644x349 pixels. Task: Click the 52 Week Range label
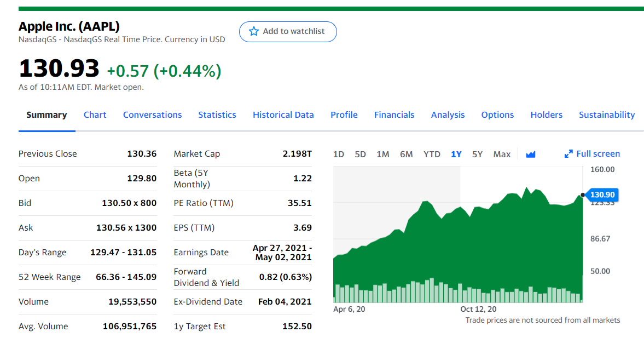(49, 277)
